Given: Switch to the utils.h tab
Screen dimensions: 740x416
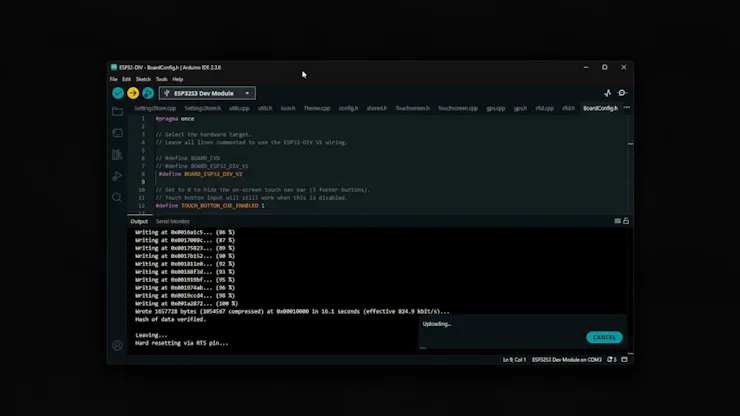Looking at the screenshot, I should coord(265,108).
